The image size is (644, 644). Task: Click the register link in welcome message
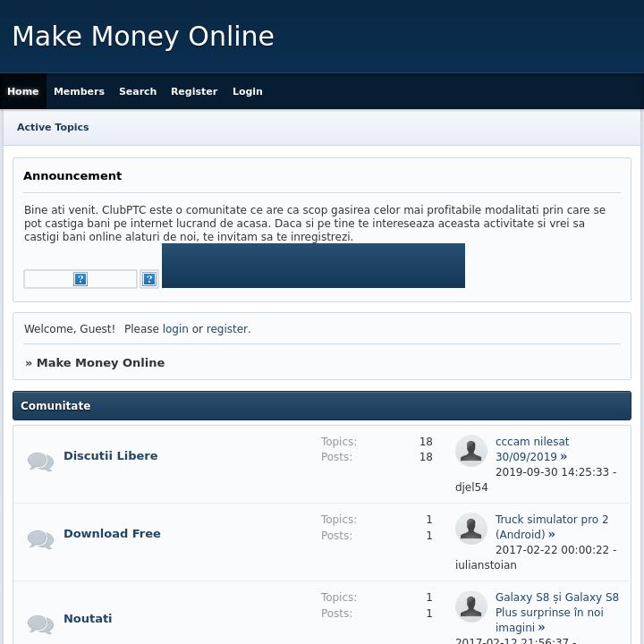point(226,329)
